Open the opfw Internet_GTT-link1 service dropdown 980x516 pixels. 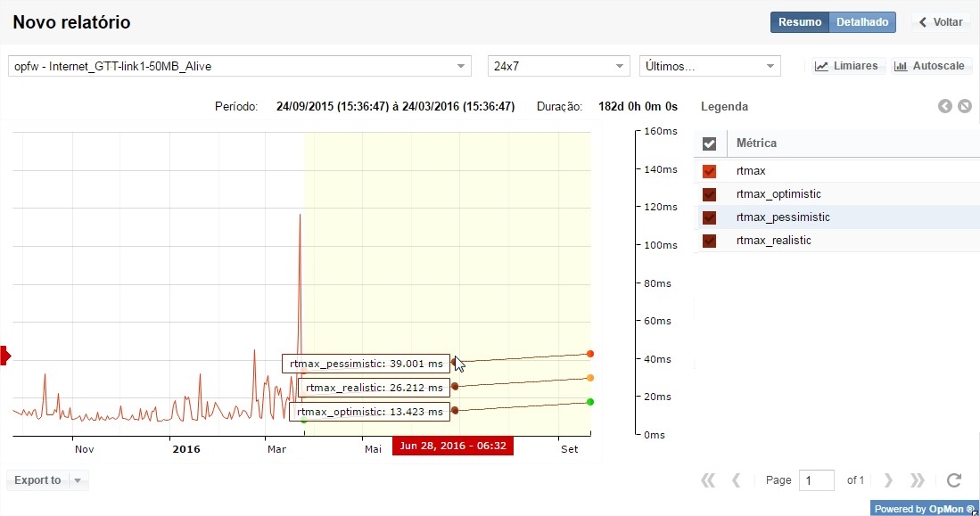(x=239, y=67)
